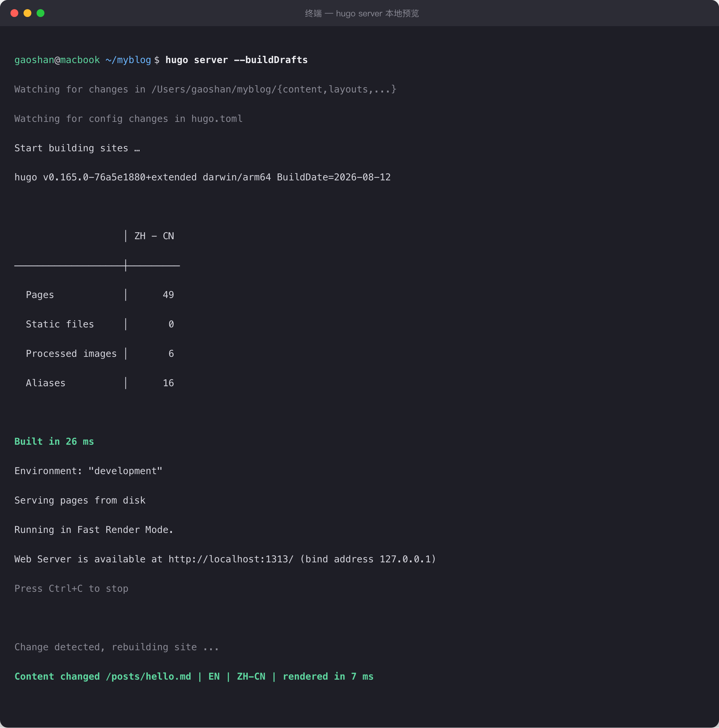
Task: Click the hostname 'macbook' in the prompt
Action: [x=80, y=60]
